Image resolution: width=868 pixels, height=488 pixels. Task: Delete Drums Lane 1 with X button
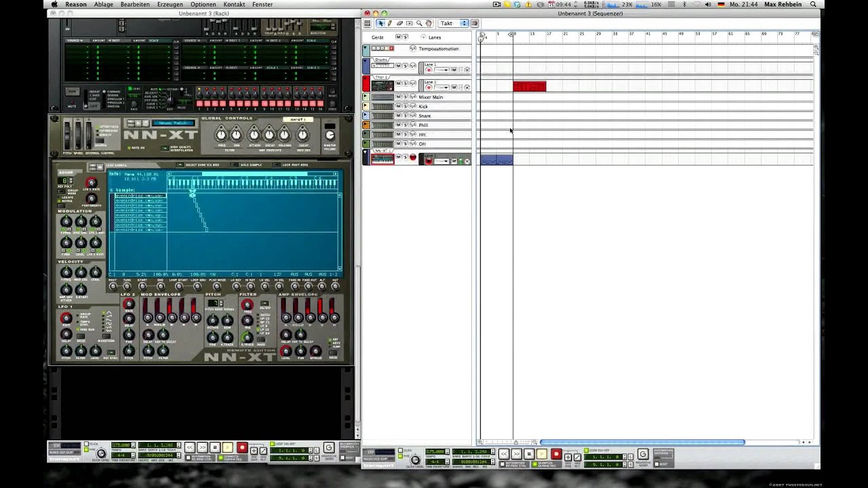point(467,70)
